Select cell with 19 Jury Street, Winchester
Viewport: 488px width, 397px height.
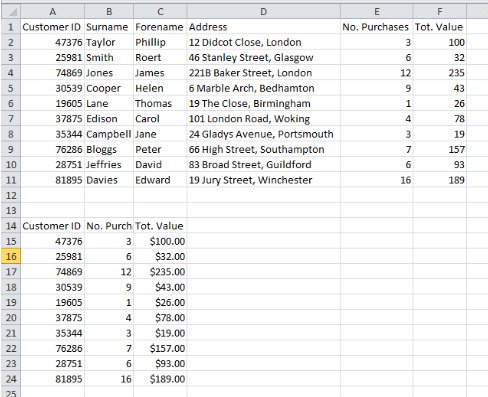coord(263,180)
